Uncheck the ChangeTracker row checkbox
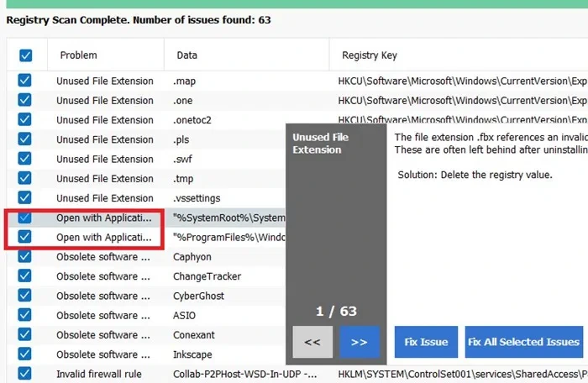 tap(24, 275)
